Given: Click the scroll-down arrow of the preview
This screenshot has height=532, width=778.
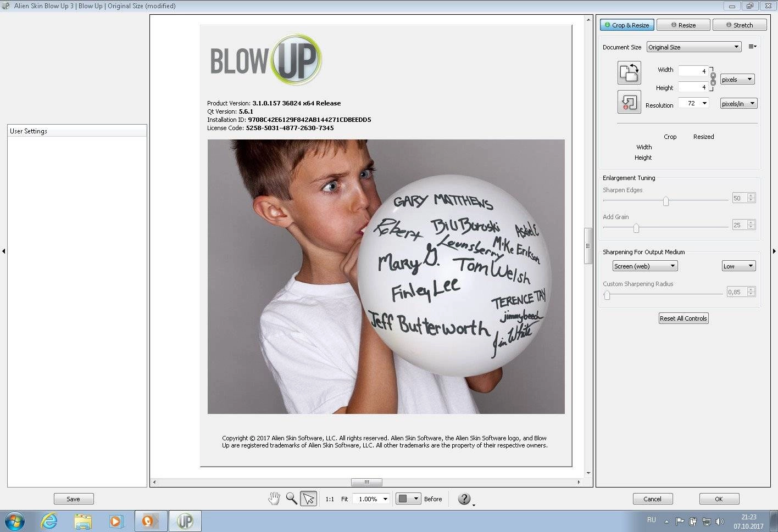Looking at the screenshot, I should click(x=588, y=473).
